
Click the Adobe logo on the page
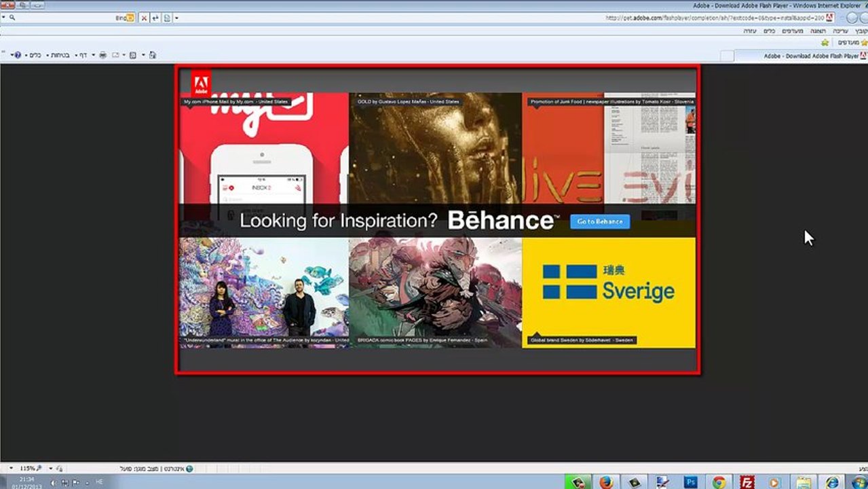point(201,81)
